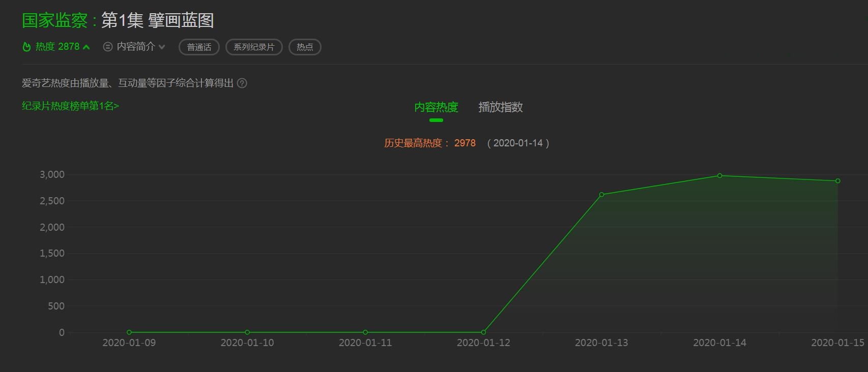
Task: Click the 2020-01-09 data point
Action: click(129, 332)
